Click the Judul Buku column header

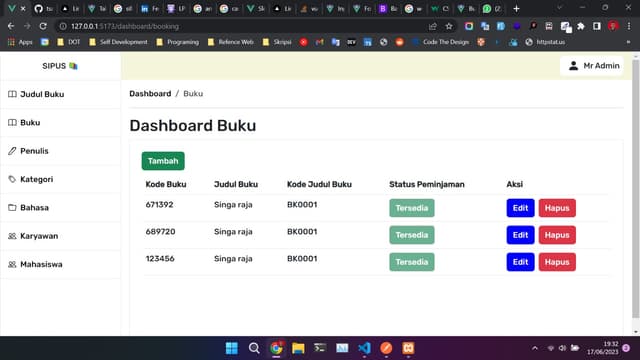[x=236, y=184]
